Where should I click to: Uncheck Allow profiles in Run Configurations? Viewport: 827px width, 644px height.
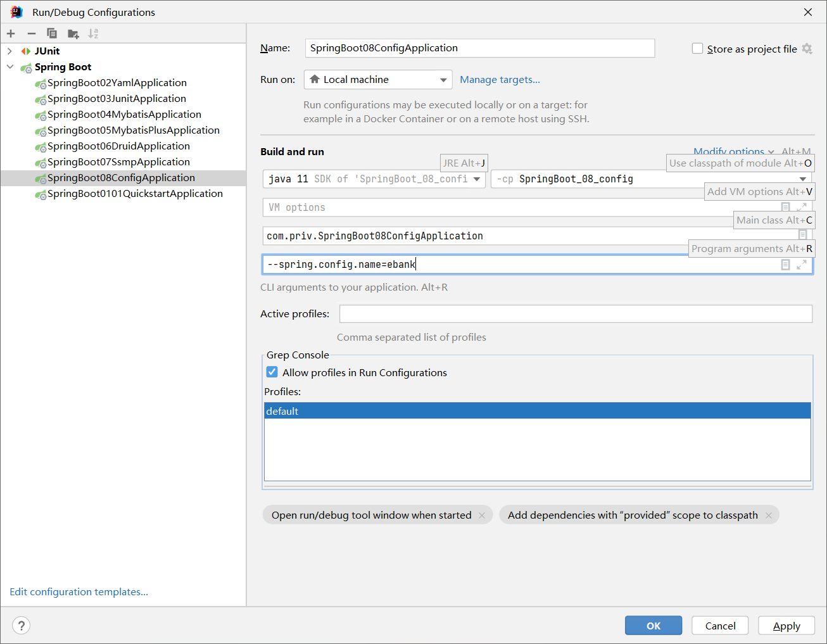coord(272,372)
